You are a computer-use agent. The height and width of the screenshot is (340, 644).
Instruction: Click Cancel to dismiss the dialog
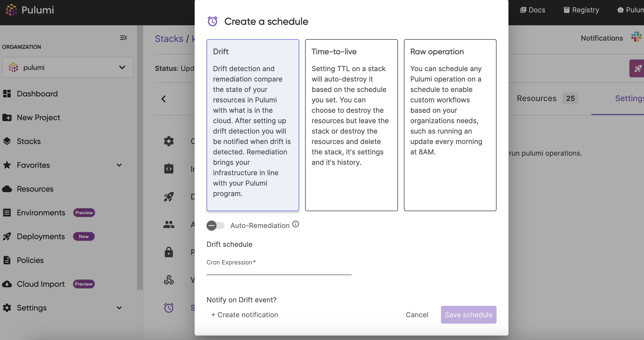(417, 314)
